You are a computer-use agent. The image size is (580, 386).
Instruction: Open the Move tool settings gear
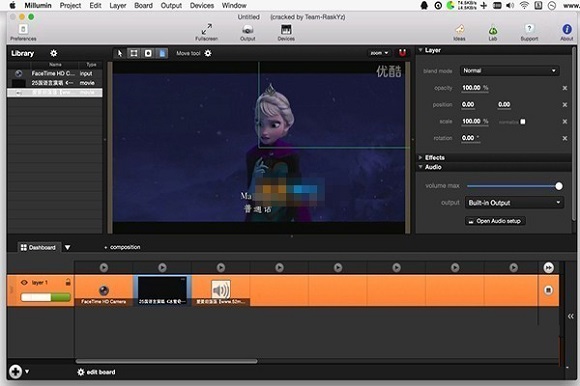(208, 53)
